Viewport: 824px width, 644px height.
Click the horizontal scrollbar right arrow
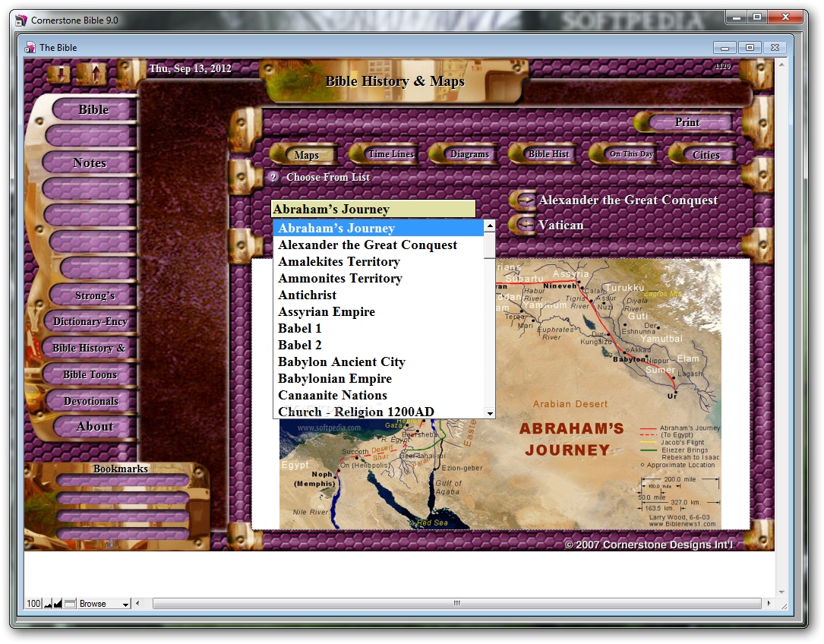tap(769, 603)
